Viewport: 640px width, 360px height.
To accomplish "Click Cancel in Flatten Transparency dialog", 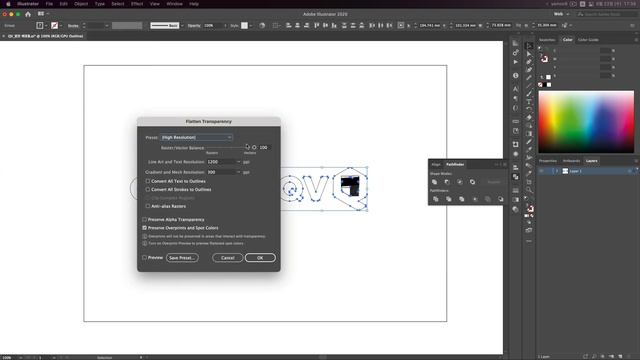I will click(227, 258).
